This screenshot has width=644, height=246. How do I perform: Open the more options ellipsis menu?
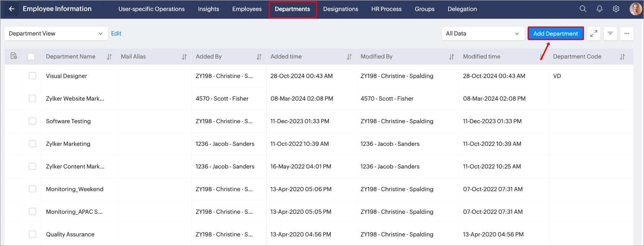coord(627,34)
